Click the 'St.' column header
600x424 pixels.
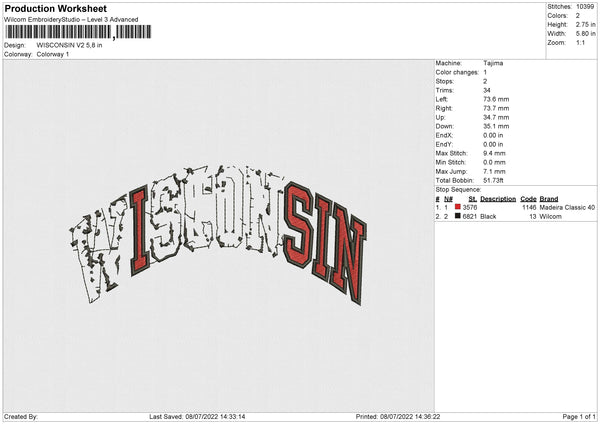473,199
